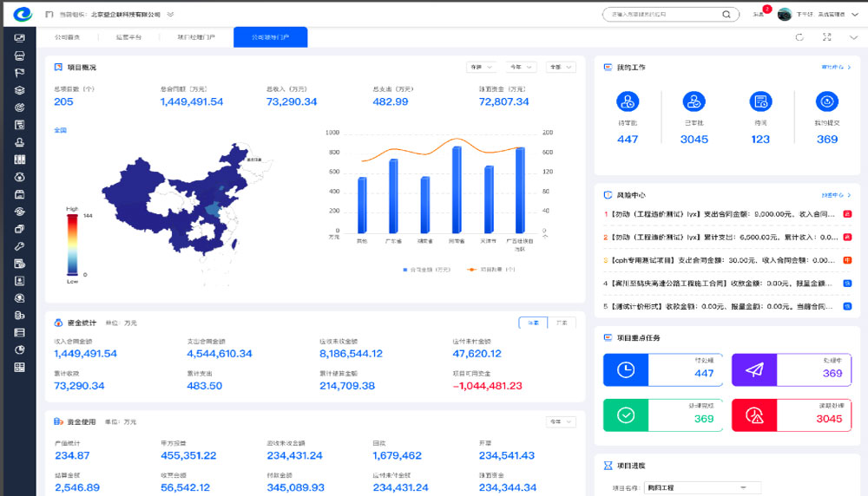Toggle fullscreen with the expand icon
The height and width of the screenshot is (496, 868).
coord(826,37)
